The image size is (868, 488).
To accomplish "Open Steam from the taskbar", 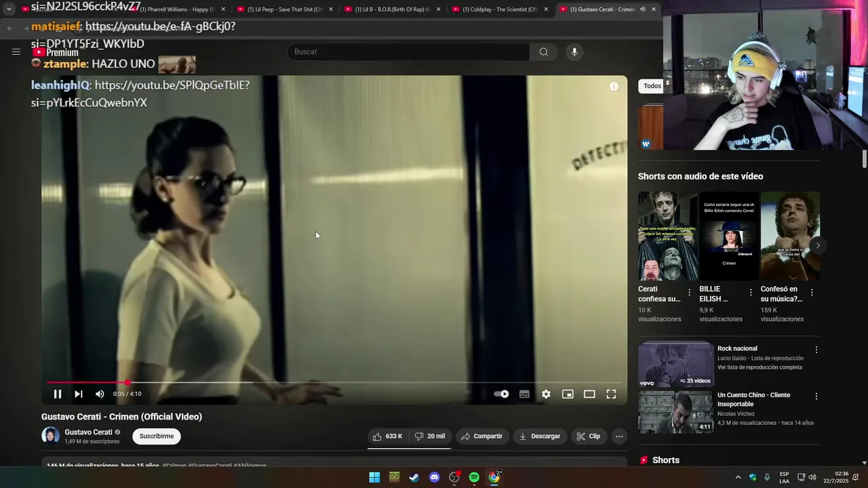I will pyautogui.click(x=414, y=477).
